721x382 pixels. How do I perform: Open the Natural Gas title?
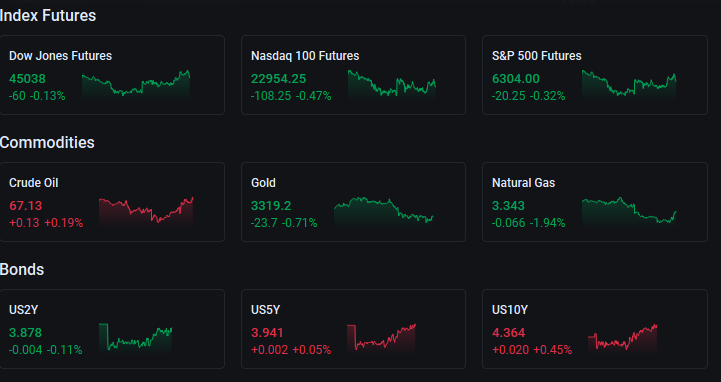pyautogui.click(x=523, y=182)
